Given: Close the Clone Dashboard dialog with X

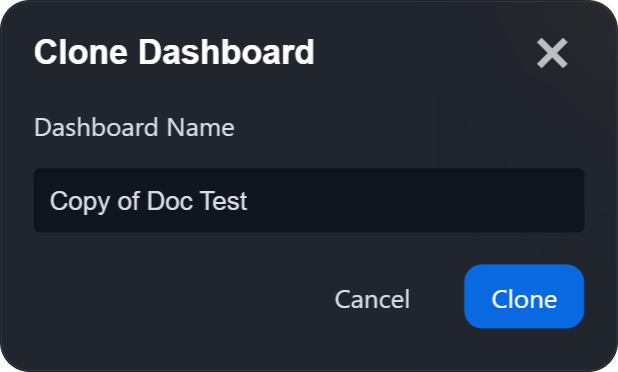Looking at the screenshot, I should coord(552,53).
